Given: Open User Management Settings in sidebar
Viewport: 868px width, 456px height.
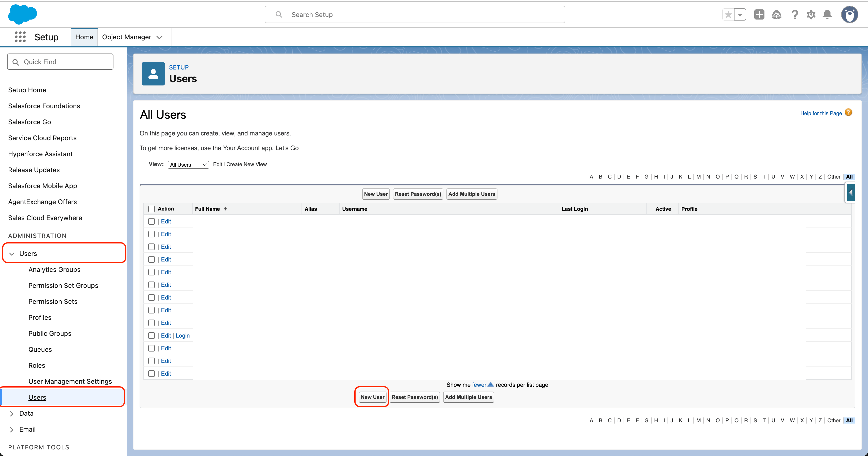Looking at the screenshot, I should 70,381.
